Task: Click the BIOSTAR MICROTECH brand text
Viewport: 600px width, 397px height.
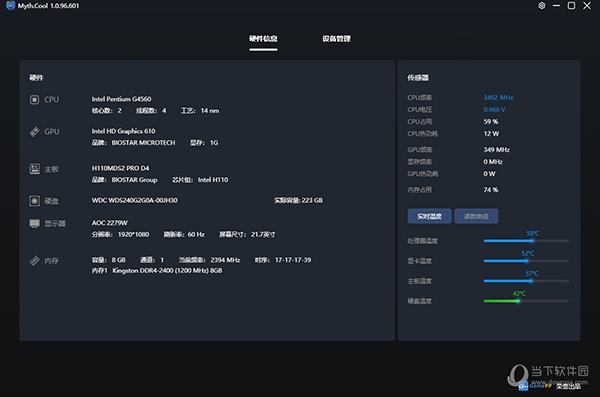Action: tap(143, 143)
